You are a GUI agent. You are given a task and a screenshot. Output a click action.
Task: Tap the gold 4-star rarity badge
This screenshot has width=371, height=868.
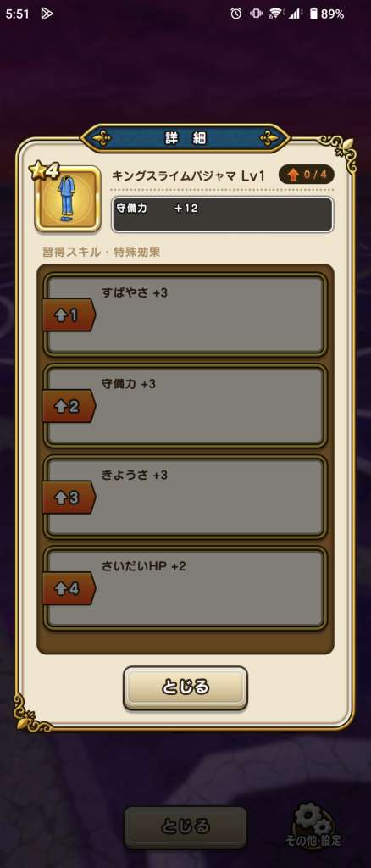pos(46,171)
